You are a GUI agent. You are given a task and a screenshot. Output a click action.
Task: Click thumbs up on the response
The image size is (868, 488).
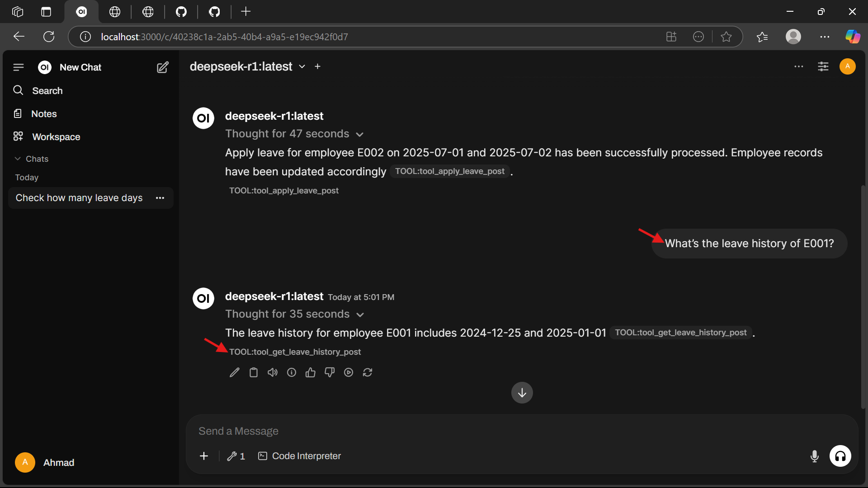311,372
